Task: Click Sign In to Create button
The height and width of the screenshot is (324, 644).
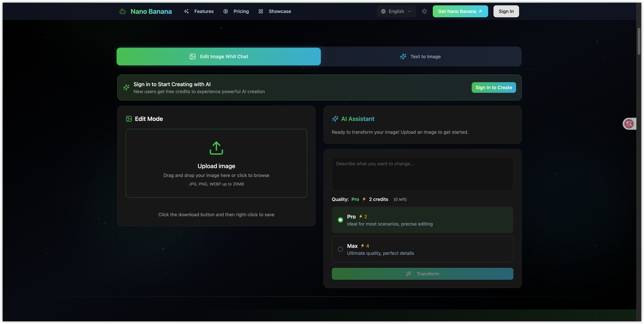Action: tap(493, 87)
